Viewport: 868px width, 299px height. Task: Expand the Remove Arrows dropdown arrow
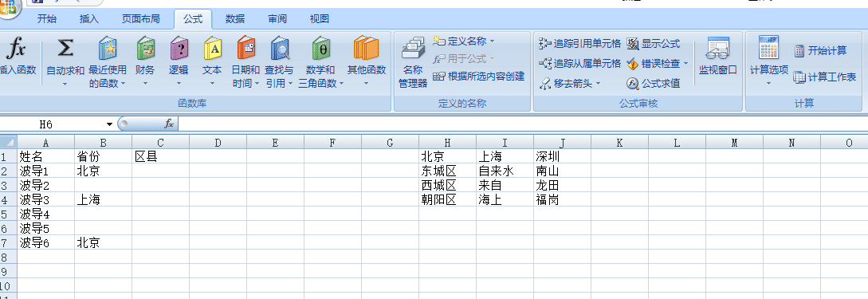coord(599,85)
